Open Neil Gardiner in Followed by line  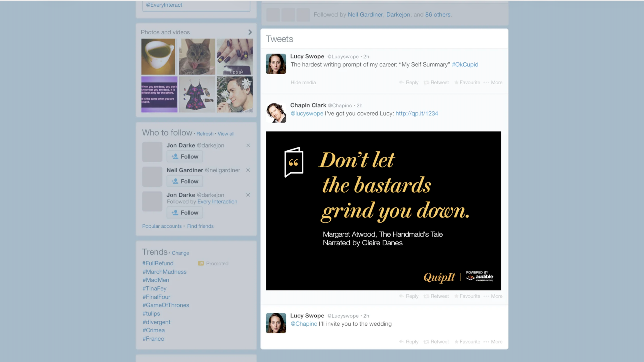(365, 15)
